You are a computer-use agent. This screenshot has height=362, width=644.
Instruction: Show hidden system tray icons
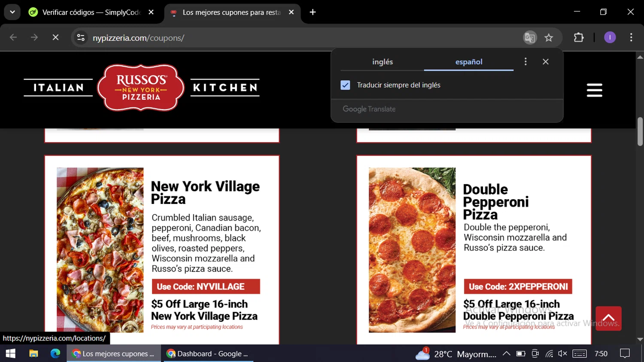pyautogui.click(x=507, y=353)
